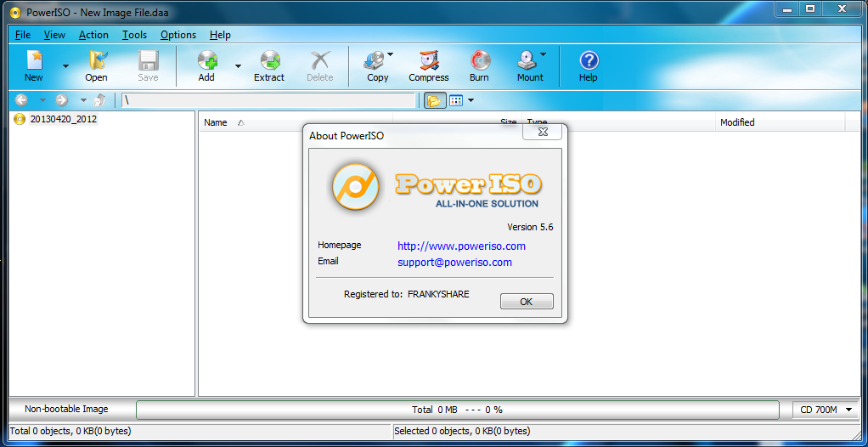Click the Open file toolbar icon

[x=97, y=60]
